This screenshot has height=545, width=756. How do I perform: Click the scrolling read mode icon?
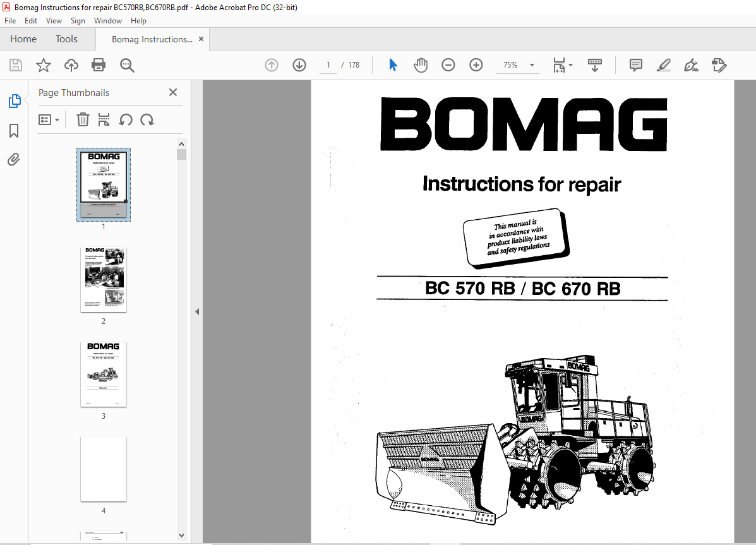[595, 65]
